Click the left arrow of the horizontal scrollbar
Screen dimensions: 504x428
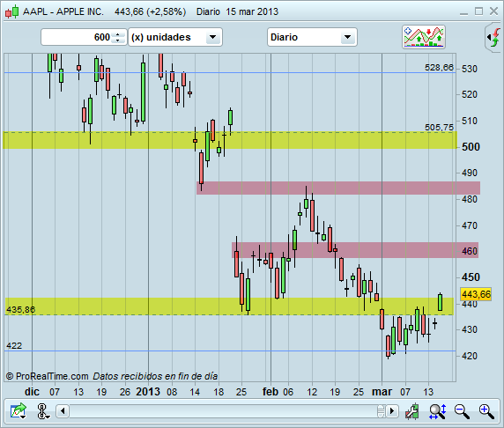click(63, 411)
